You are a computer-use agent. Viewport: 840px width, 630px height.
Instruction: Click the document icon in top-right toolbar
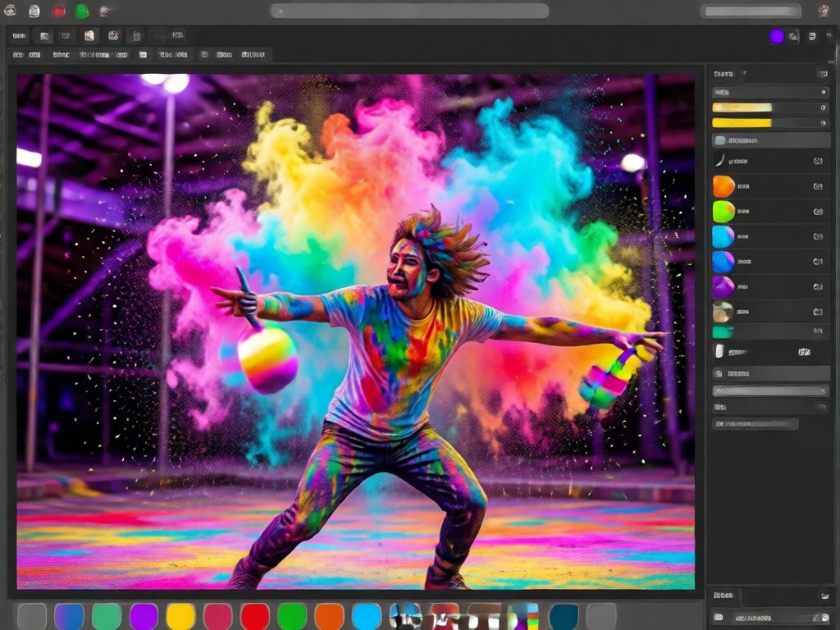812,36
